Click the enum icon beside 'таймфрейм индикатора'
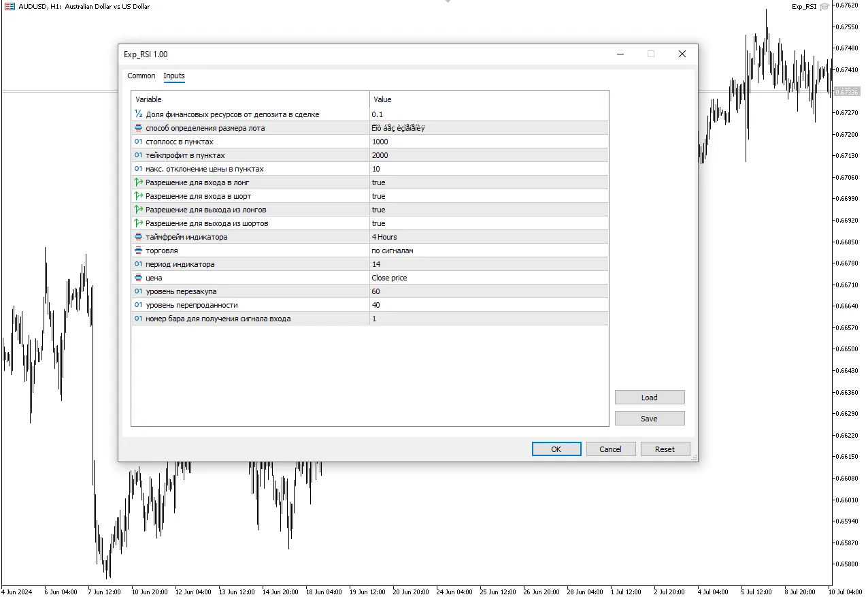Viewport: 868px width, 597px height. (x=138, y=237)
